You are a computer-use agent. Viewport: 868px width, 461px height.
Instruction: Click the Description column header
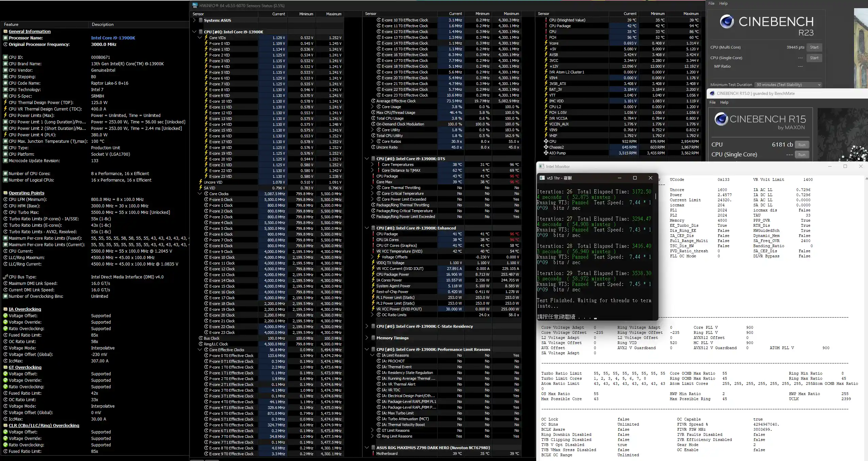click(x=139, y=24)
